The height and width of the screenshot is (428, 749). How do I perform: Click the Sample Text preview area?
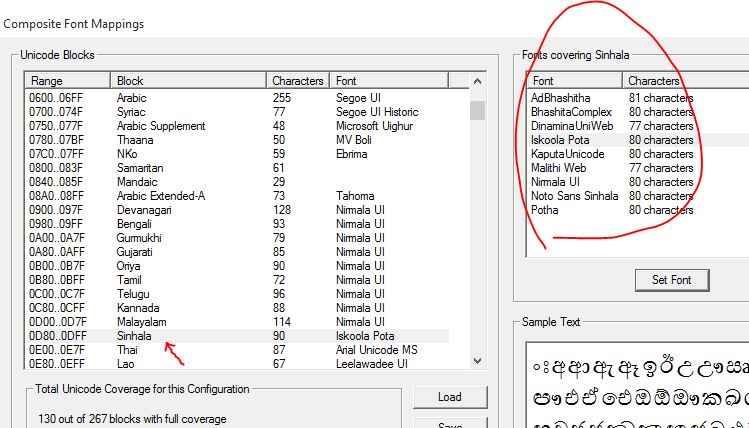click(637, 385)
